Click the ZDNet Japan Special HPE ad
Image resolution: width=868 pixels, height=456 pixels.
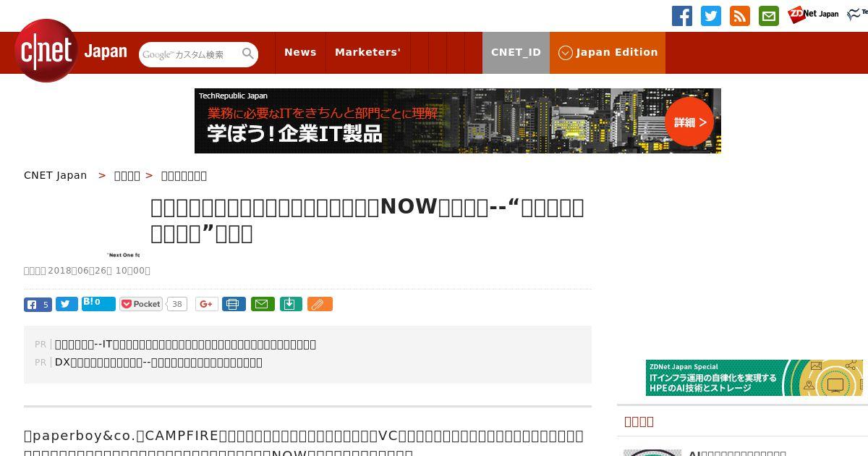click(x=754, y=378)
